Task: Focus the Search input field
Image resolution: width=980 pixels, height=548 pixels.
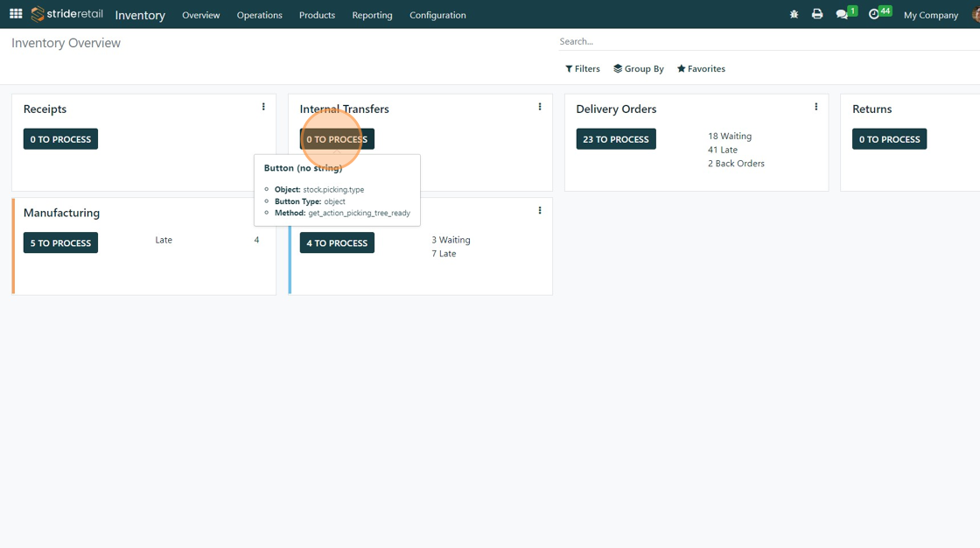Action: pyautogui.click(x=769, y=41)
